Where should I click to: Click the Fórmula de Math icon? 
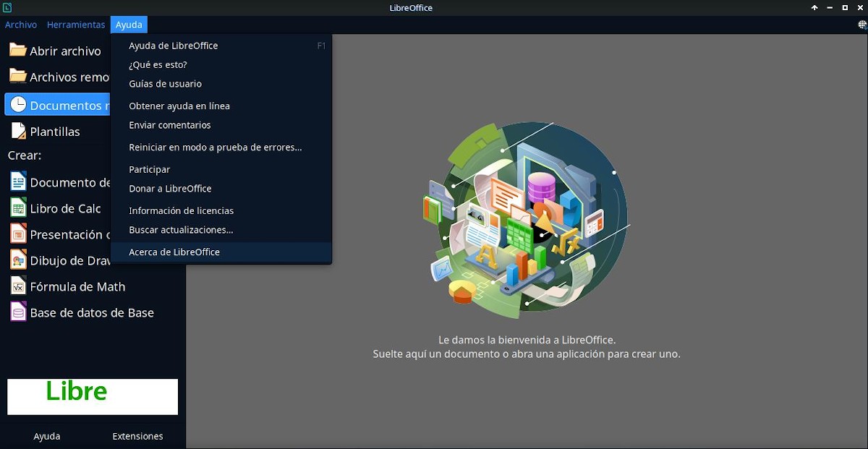coord(18,286)
